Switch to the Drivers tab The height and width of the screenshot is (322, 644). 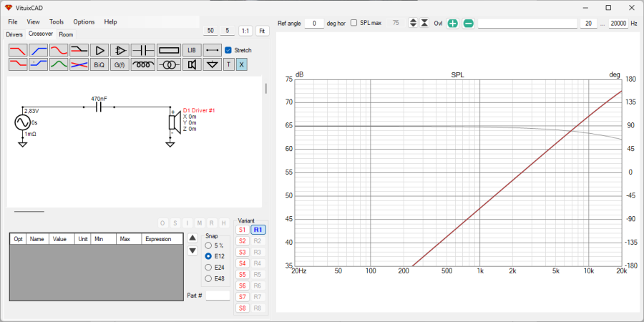pyautogui.click(x=14, y=34)
